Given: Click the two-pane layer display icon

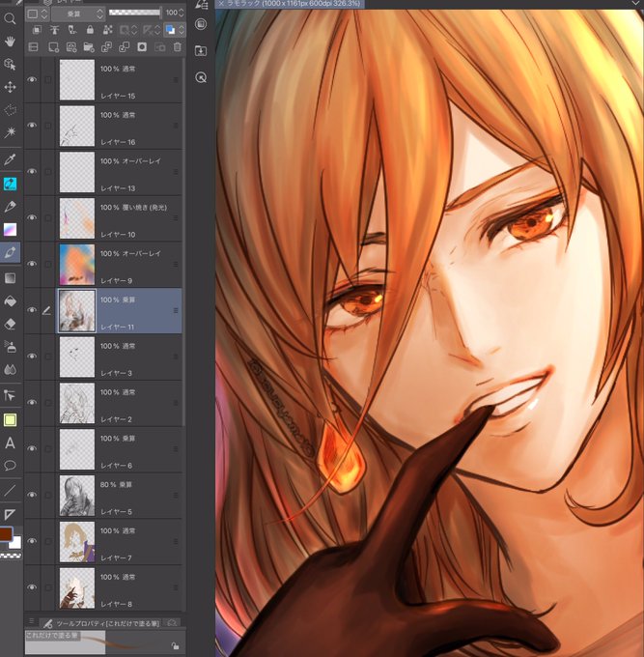Looking at the screenshot, I should click(x=33, y=47).
